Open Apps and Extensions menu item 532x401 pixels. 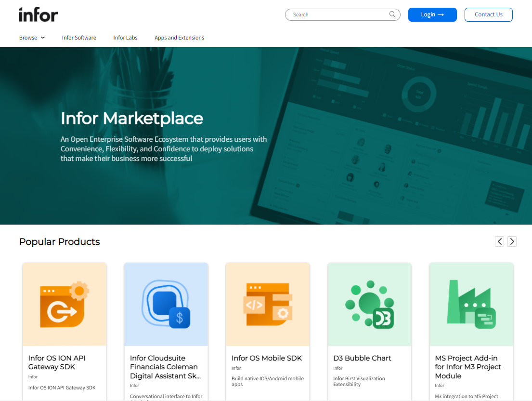click(x=179, y=38)
